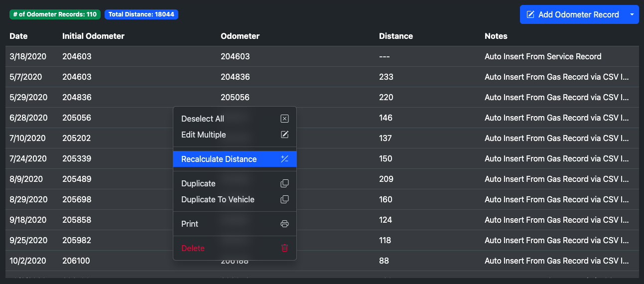Screen dimensions: 644x284
Task: Sort by the Date column header
Action: [x=19, y=36]
